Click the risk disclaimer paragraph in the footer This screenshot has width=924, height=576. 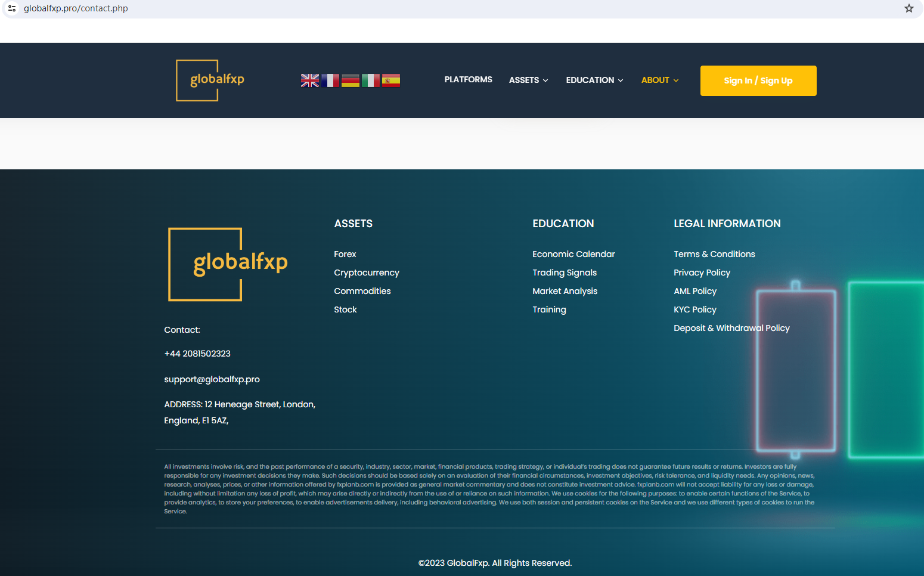[x=489, y=489]
